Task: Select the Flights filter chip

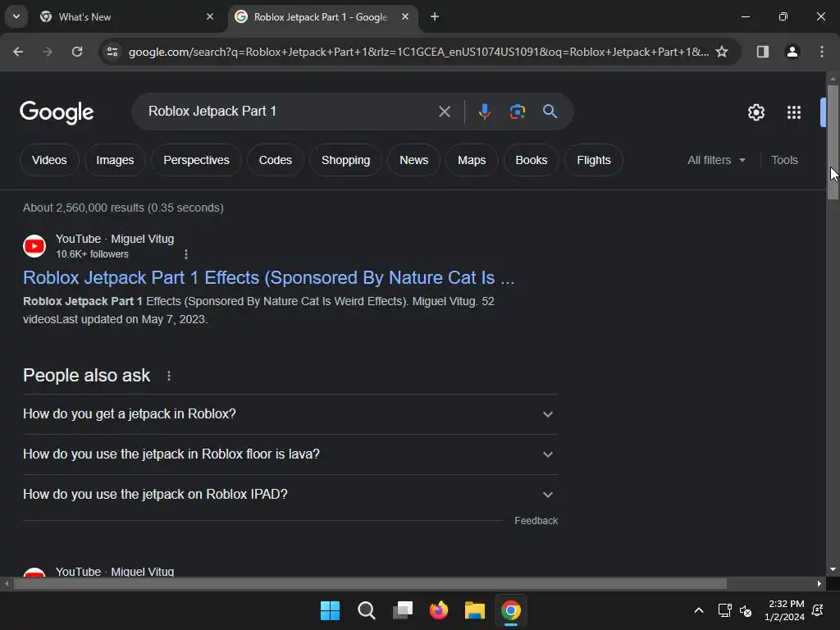Action: tap(594, 160)
